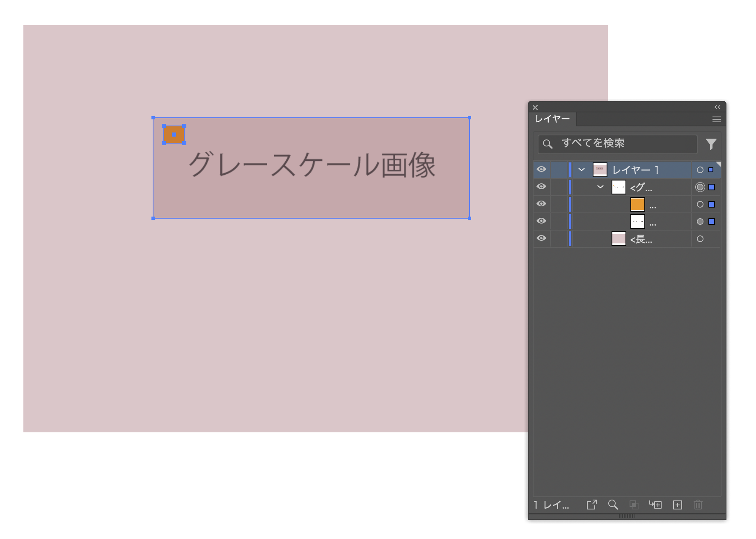756x539 pixels.
Task: Click the blue selection square of the orange layer
Action: [712, 204]
